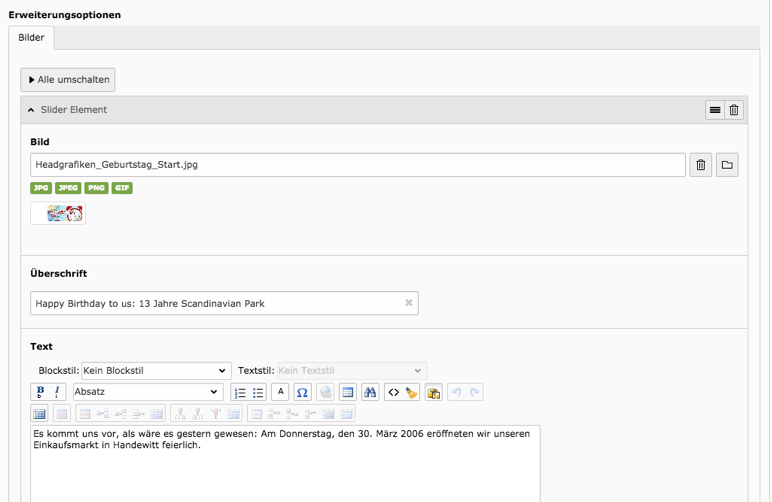
Task: Click the remove formatting brush icon
Action: (411, 392)
